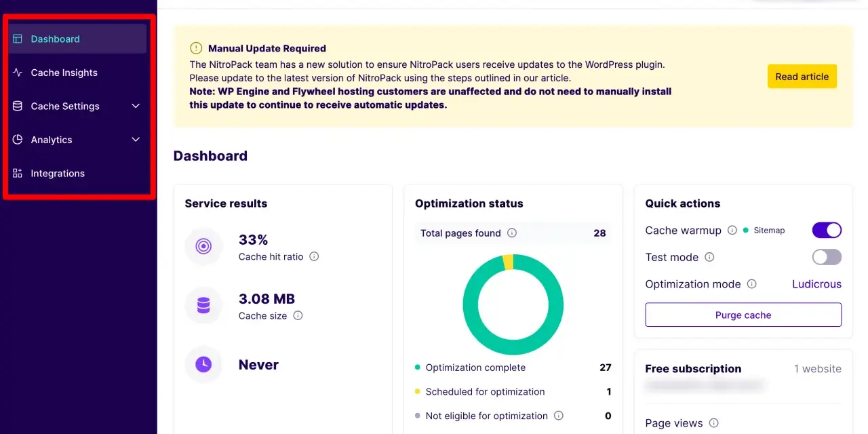Image resolution: width=868 pixels, height=434 pixels.
Task: Click the 3.08 MB cache size value
Action: click(x=267, y=299)
